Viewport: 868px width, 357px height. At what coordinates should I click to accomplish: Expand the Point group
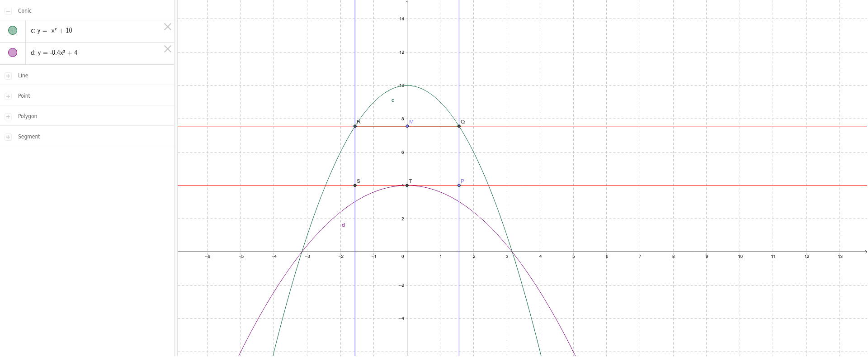pyautogui.click(x=8, y=96)
